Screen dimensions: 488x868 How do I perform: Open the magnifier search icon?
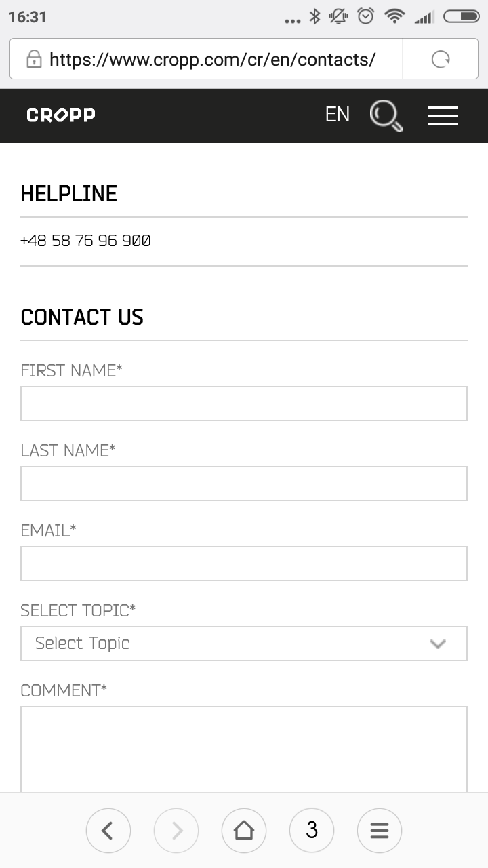point(386,115)
